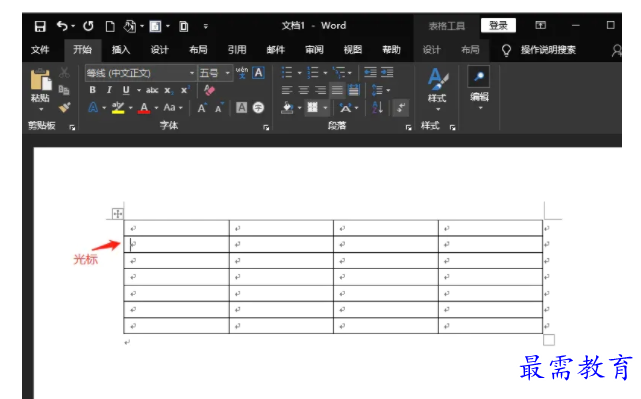Switch to the View (视图) tab
This screenshot has height=399, width=641.
pyautogui.click(x=353, y=50)
